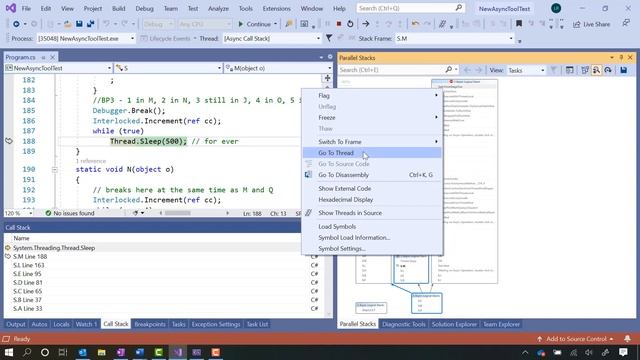Switch to the Solution Explorer tab
The height and width of the screenshot is (360, 640).
tap(454, 324)
